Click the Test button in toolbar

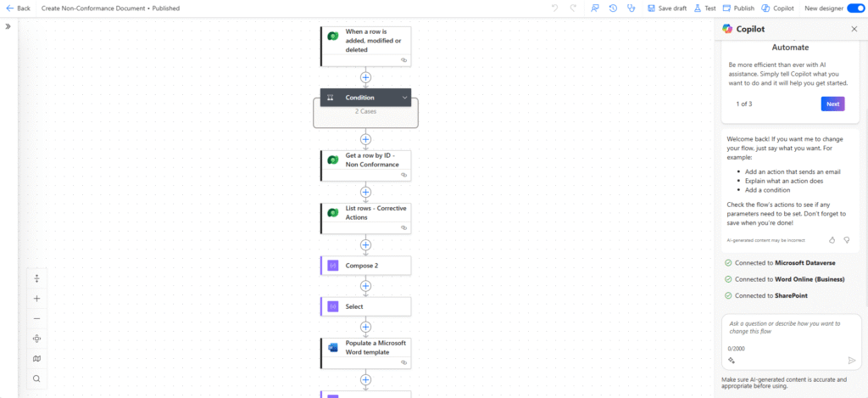pyautogui.click(x=704, y=8)
